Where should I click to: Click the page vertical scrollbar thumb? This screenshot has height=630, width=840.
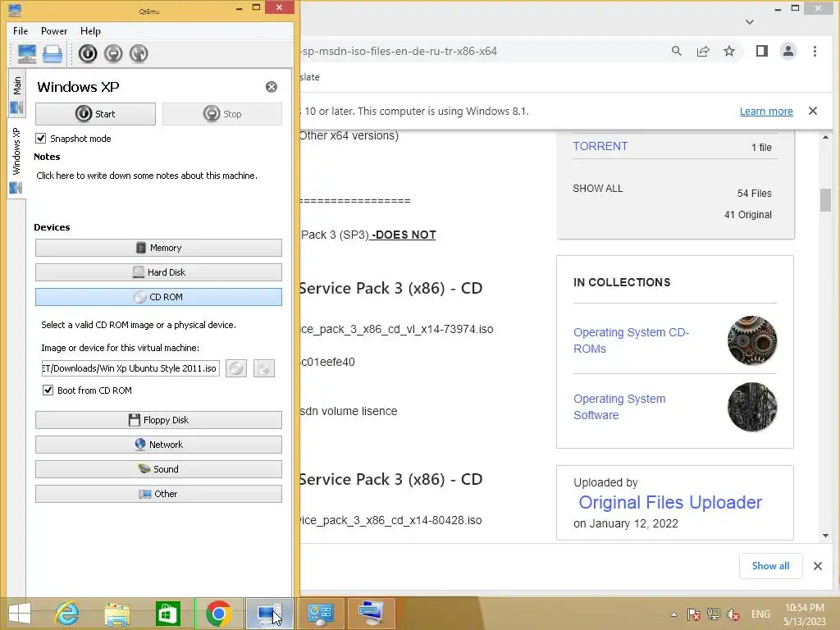pos(825,200)
